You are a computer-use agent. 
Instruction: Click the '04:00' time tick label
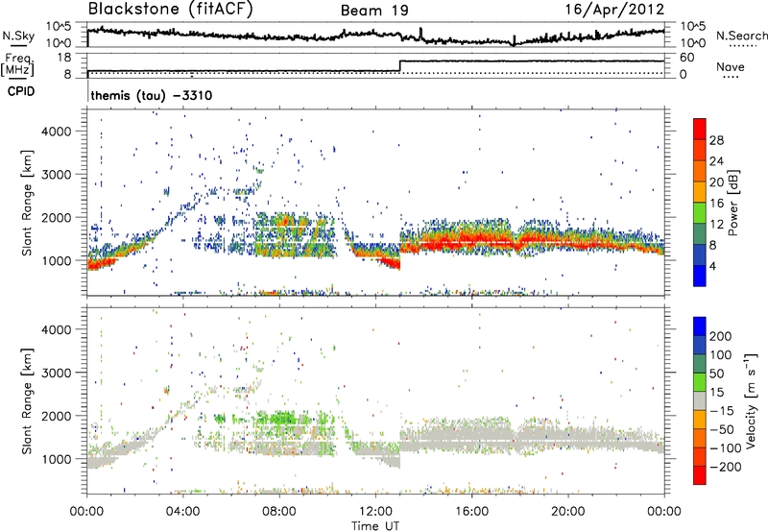[x=182, y=512]
